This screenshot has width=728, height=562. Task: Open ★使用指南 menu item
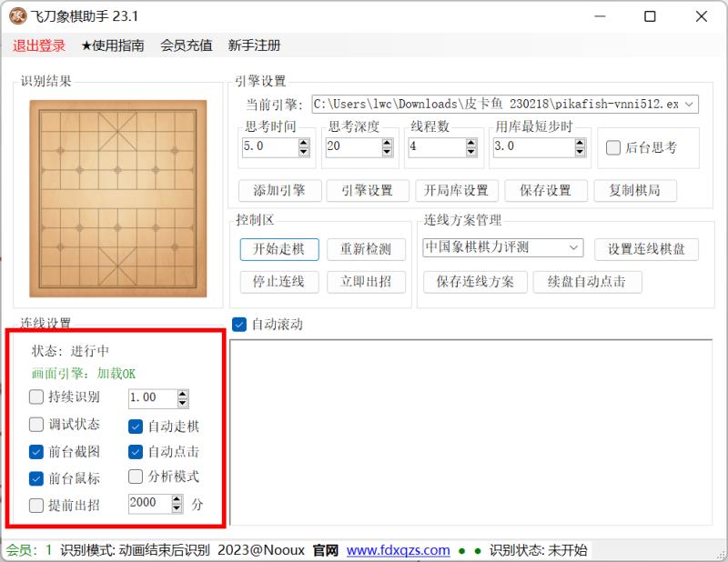pyautogui.click(x=112, y=45)
